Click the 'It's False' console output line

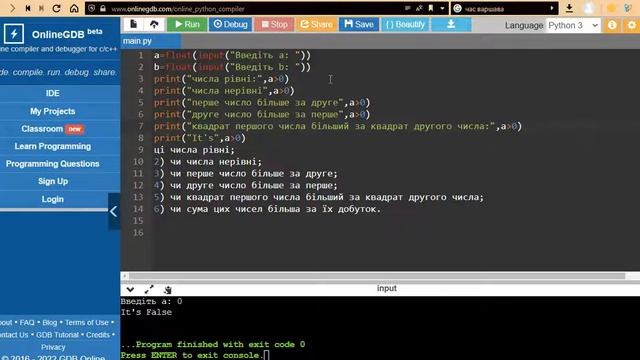[x=146, y=312]
